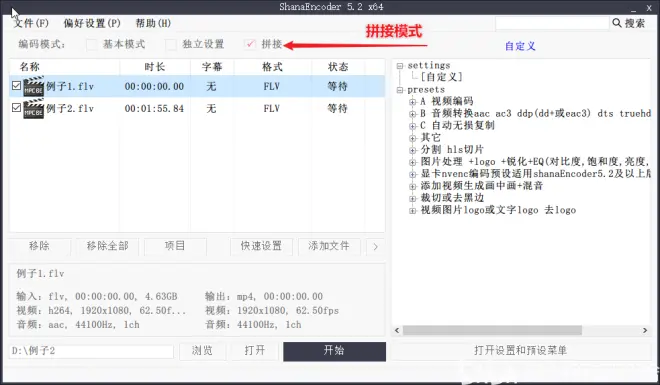Click the 格式 column header
660x385 pixels.
coord(273,67)
